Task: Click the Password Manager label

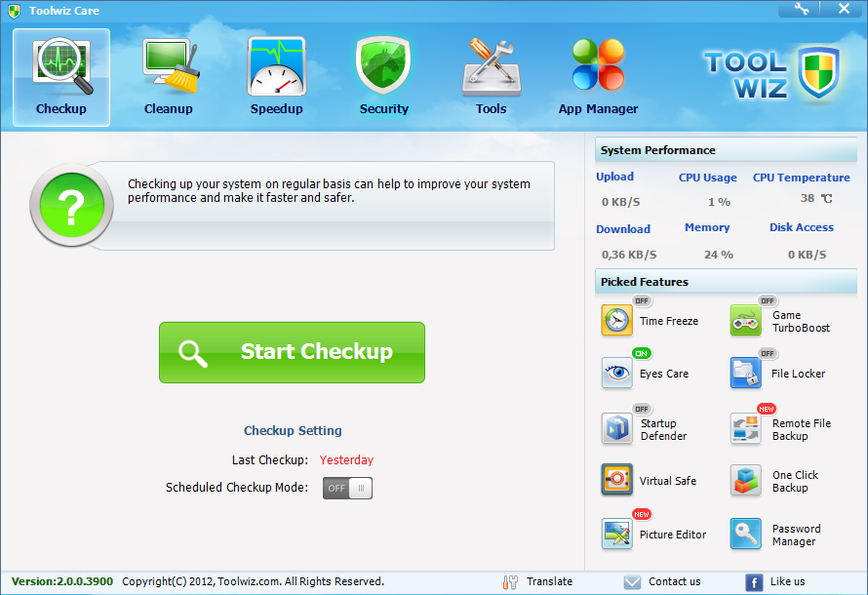Action: 796,535
